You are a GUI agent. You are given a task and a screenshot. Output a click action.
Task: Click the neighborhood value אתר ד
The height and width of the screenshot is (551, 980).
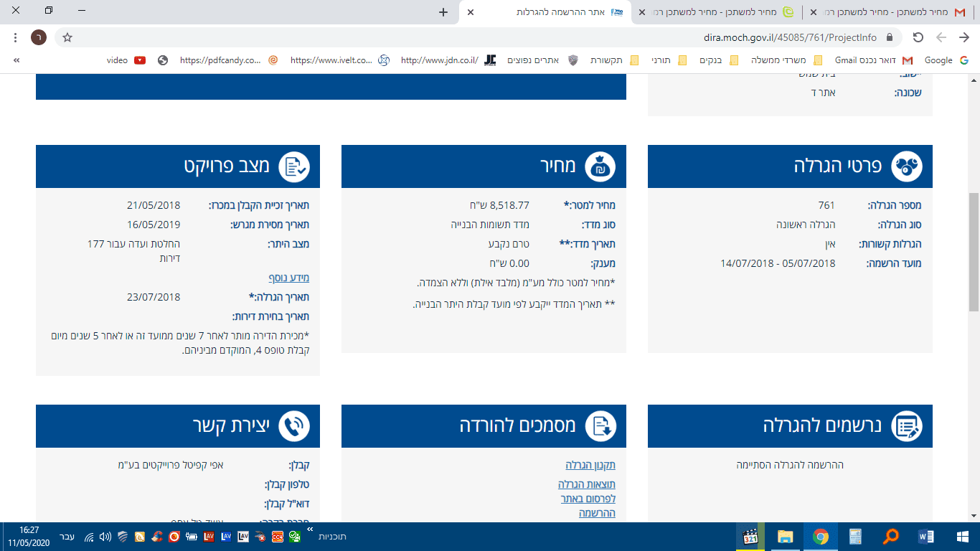click(823, 93)
